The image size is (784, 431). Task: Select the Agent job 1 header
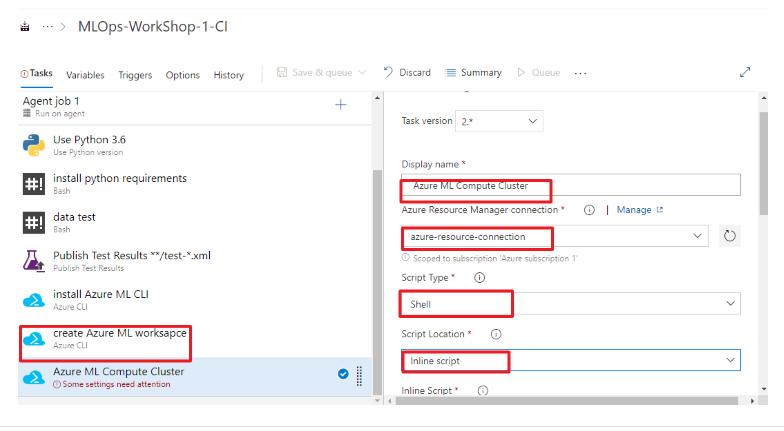tap(195, 107)
